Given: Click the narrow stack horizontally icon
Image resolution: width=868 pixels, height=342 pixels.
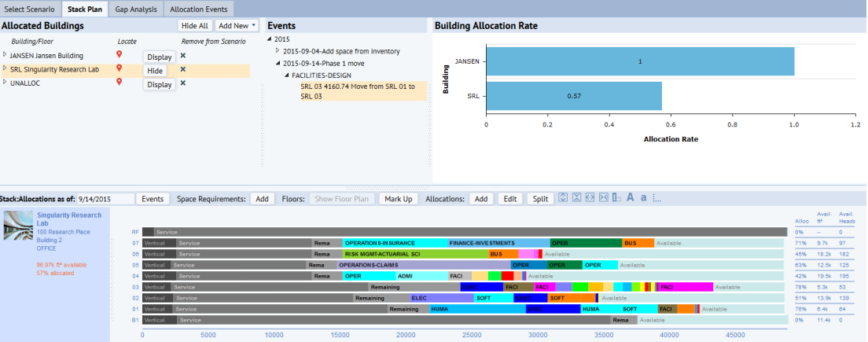Looking at the screenshot, I should [x=603, y=197].
